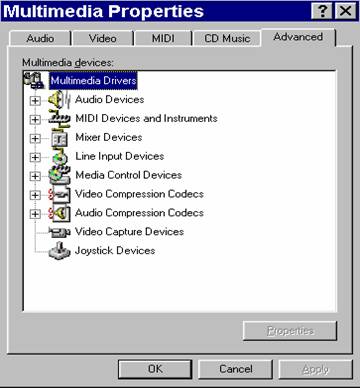Open the CD Music tab
The width and height of the screenshot is (360, 388).
[x=227, y=38]
